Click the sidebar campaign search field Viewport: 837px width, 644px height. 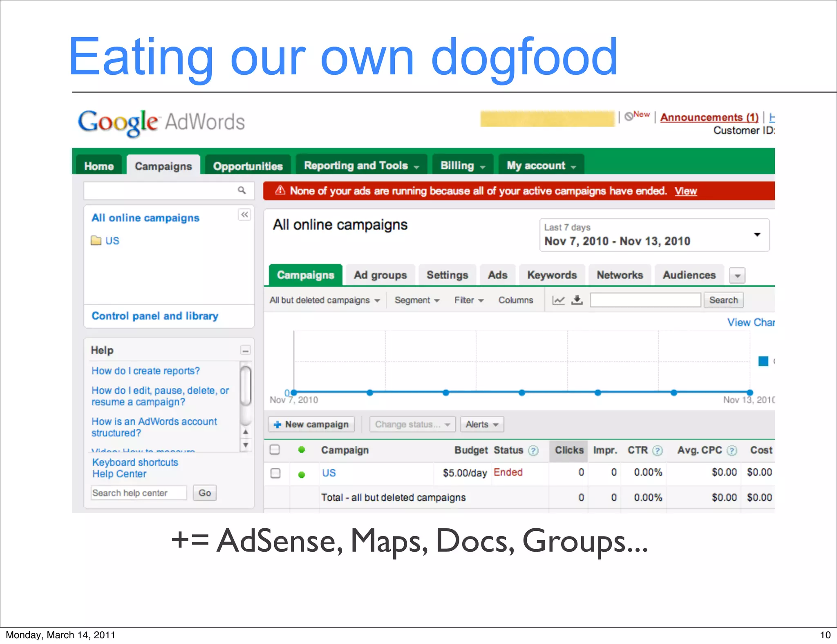pyautogui.click(x=169, y=190)
